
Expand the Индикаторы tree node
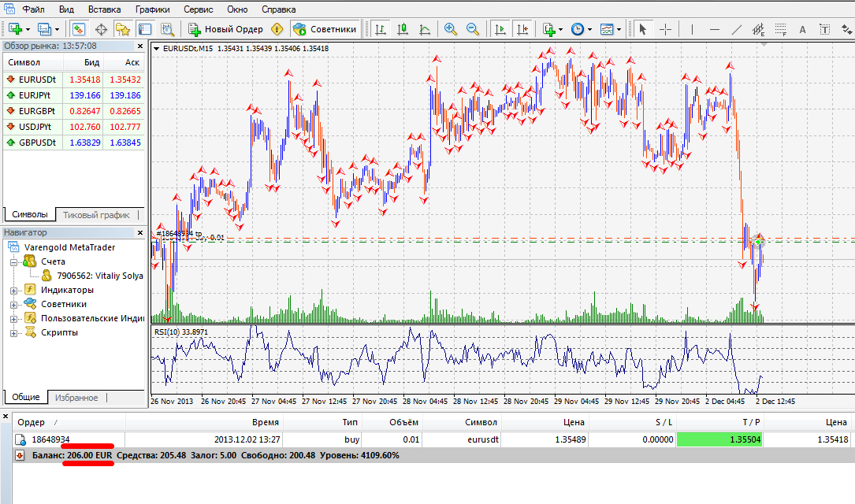(x=13, y=291)
